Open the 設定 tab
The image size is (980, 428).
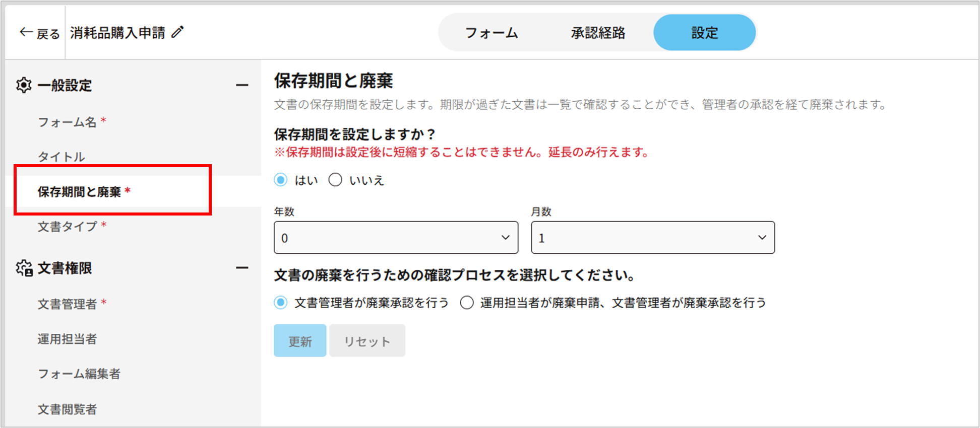click(x=704, y=33)
